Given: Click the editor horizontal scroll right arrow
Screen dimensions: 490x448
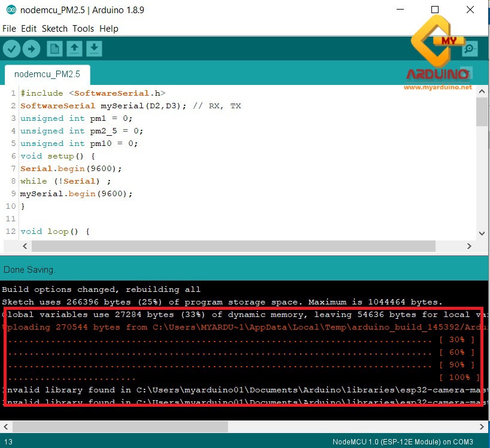Looking at the screenshot, I should (x=470, y=245).
